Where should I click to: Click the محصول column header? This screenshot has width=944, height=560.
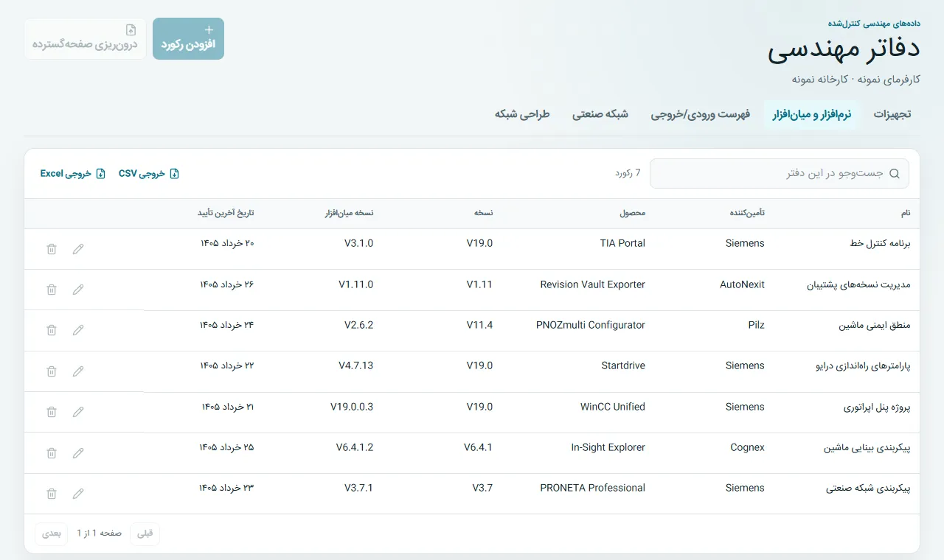(632, 213)
